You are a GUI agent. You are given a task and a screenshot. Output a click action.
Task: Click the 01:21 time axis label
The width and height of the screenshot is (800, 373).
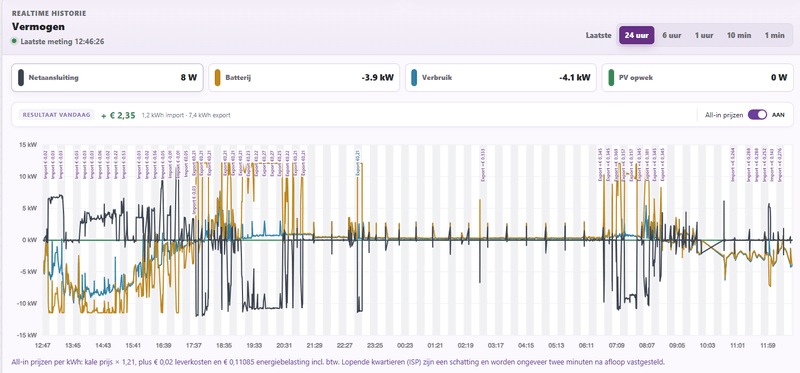click(x=435, y=345)
